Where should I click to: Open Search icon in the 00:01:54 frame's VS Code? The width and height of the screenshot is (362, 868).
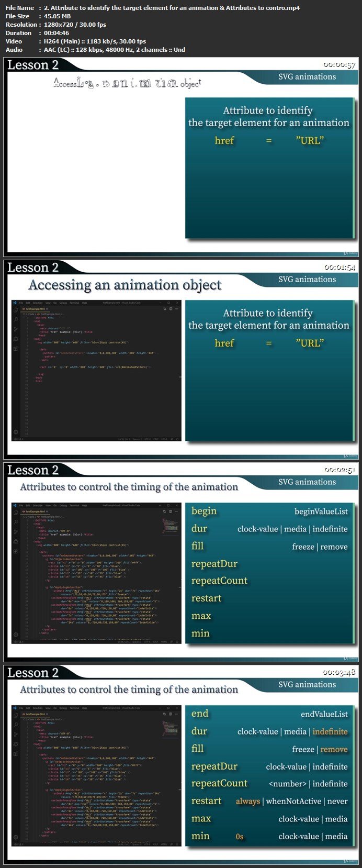tap(16, 319)
